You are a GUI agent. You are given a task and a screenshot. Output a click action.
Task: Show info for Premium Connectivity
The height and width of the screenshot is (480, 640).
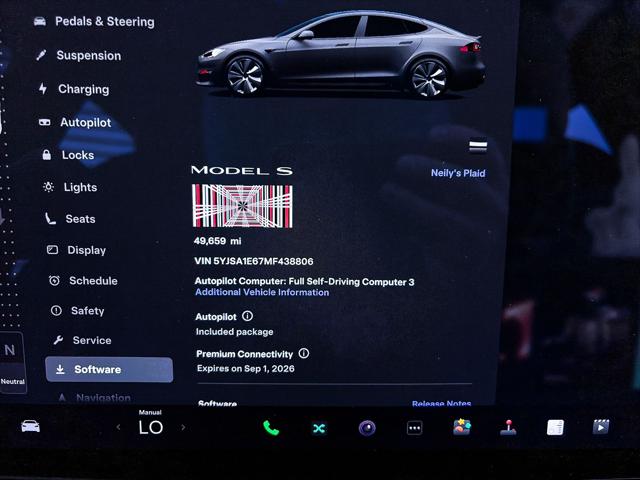304,353
